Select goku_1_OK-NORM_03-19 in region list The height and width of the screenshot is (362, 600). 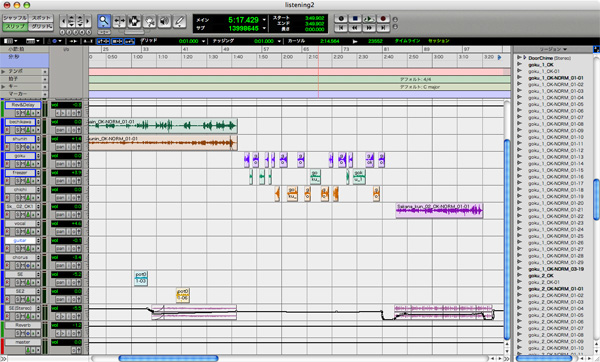click(556, 269)
